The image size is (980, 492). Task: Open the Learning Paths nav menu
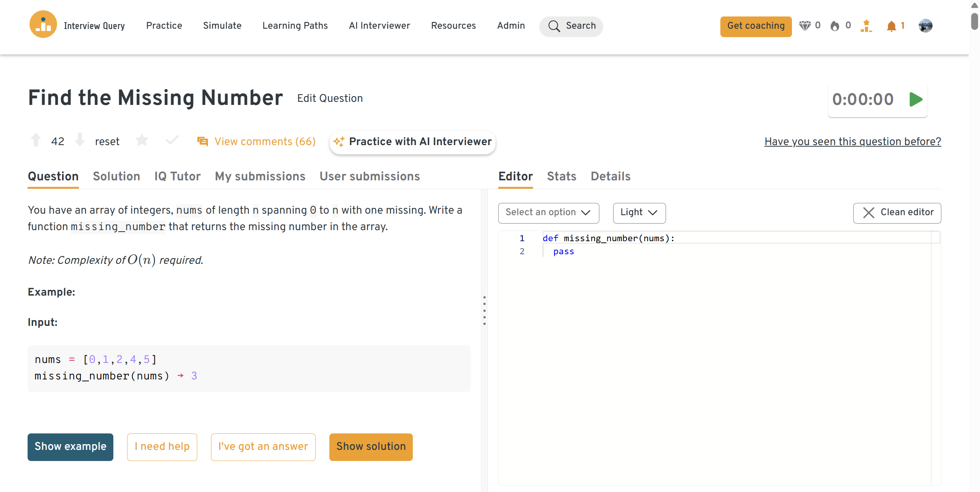(x=295, y=26)
